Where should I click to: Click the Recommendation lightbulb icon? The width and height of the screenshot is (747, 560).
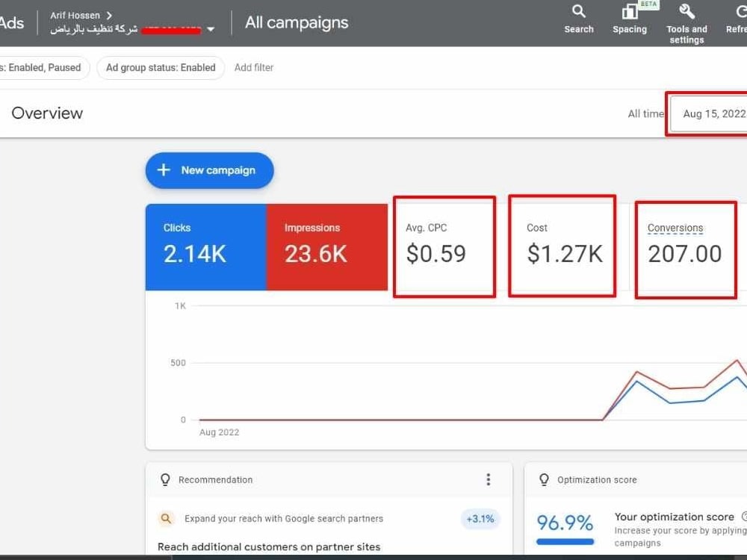click(x=165, y=479)
